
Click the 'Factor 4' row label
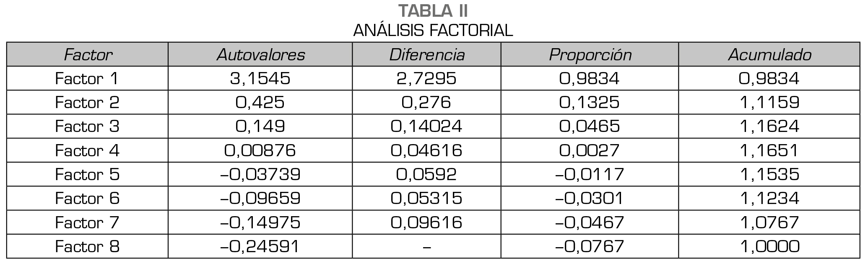[87, 150]
